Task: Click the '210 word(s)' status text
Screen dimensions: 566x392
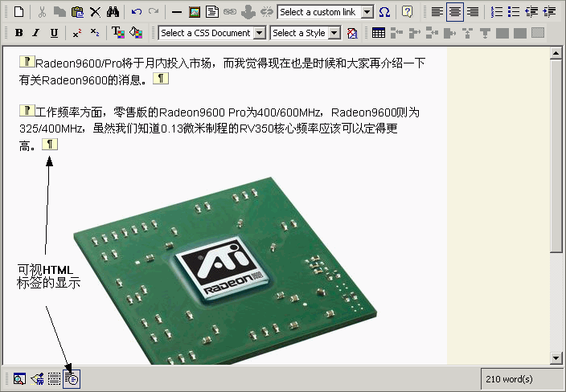Action: 509,379
